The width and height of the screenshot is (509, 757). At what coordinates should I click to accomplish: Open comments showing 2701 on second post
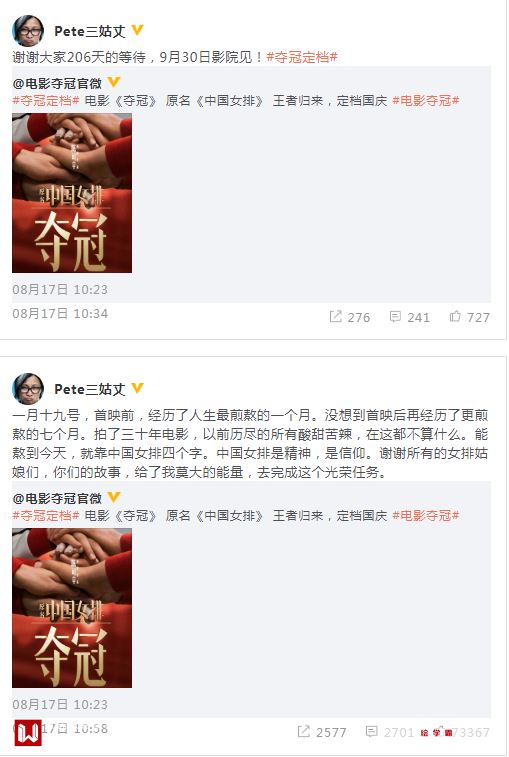tap(390, 732)
